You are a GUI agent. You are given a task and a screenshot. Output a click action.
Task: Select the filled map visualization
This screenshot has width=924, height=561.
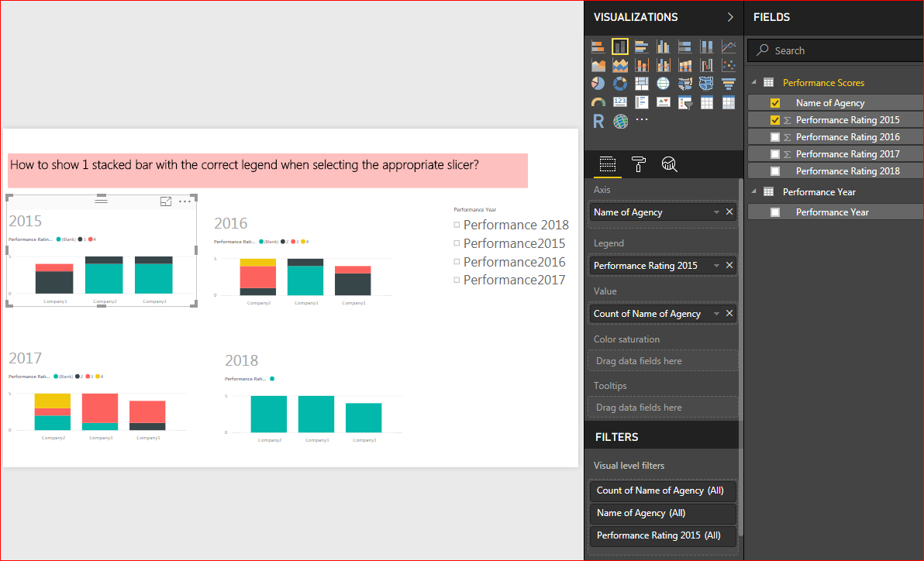point(684,84)
